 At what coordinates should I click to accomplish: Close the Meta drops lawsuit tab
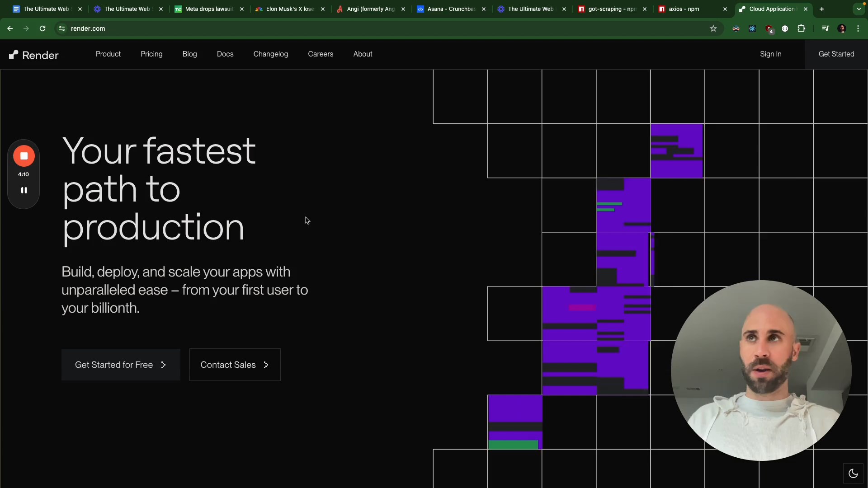coord(242,9)
